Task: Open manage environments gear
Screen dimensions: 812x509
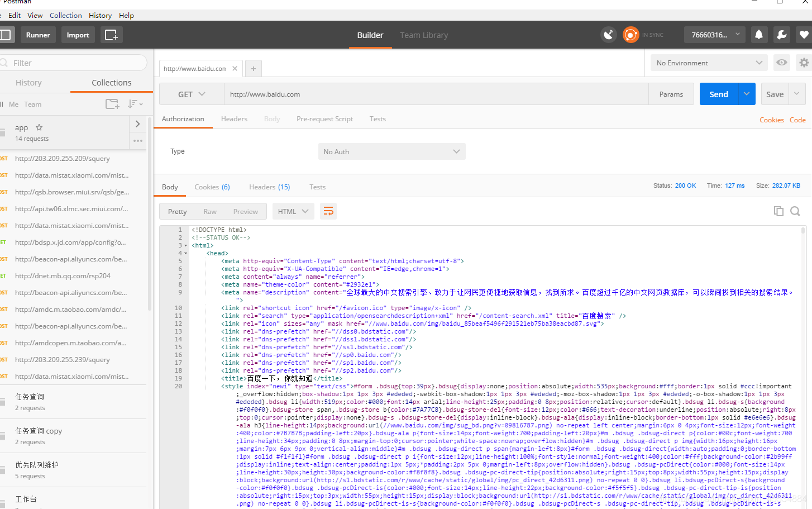Action: click(804, 63)
